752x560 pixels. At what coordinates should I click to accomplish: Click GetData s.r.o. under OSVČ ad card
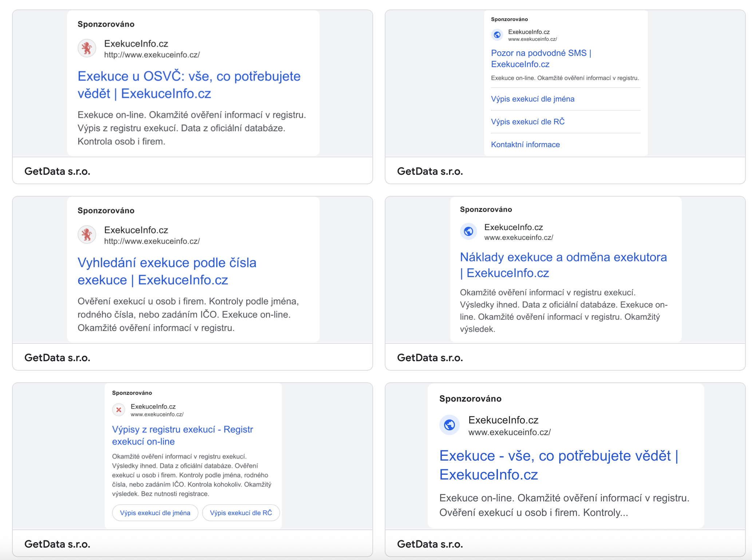[x=58, y=171]
